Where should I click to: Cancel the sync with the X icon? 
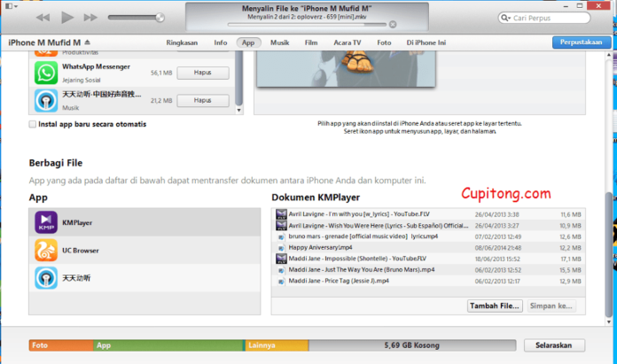pyautogui.click(x=393, y=25)
